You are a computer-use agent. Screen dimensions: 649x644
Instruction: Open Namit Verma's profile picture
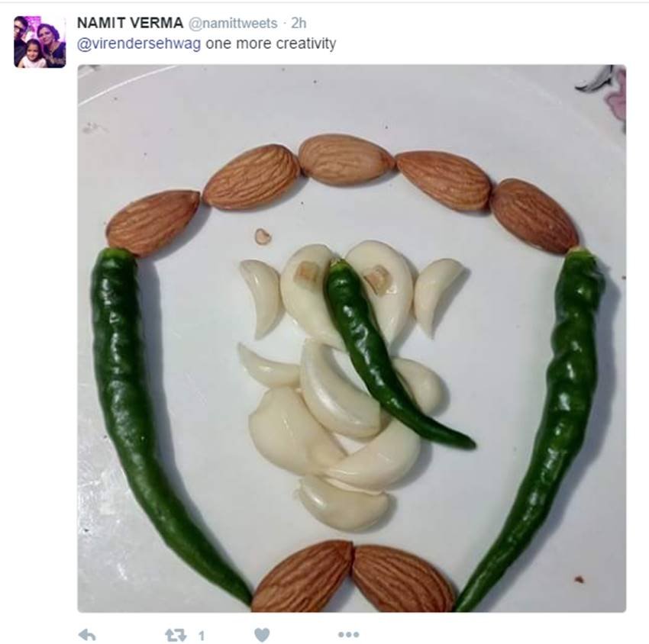point(40,42)
